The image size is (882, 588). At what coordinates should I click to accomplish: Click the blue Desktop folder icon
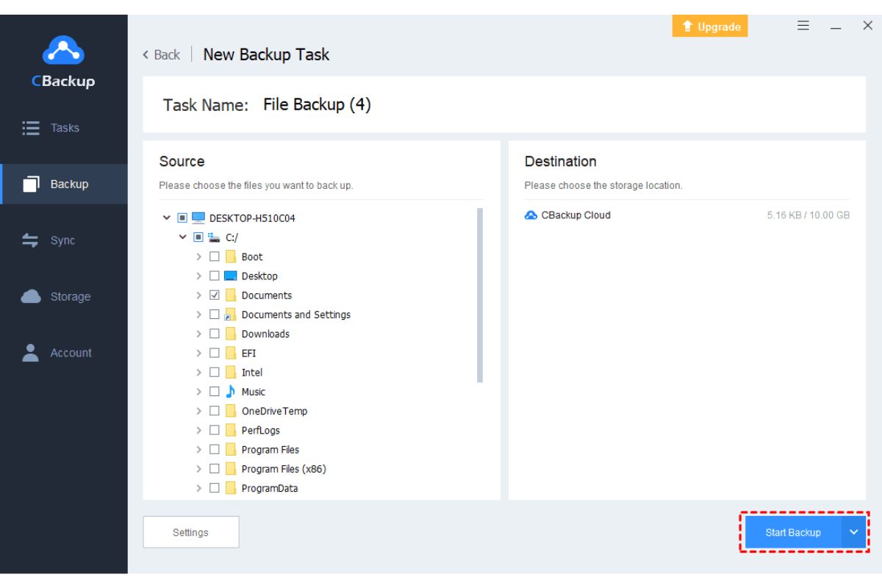(231, 276)
